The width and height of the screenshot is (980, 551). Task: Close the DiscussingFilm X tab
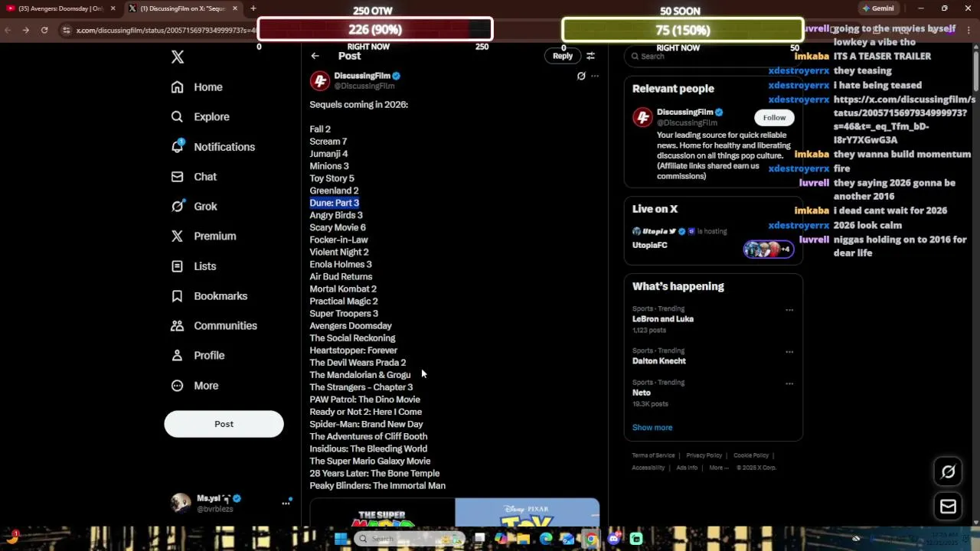(235, 8)
